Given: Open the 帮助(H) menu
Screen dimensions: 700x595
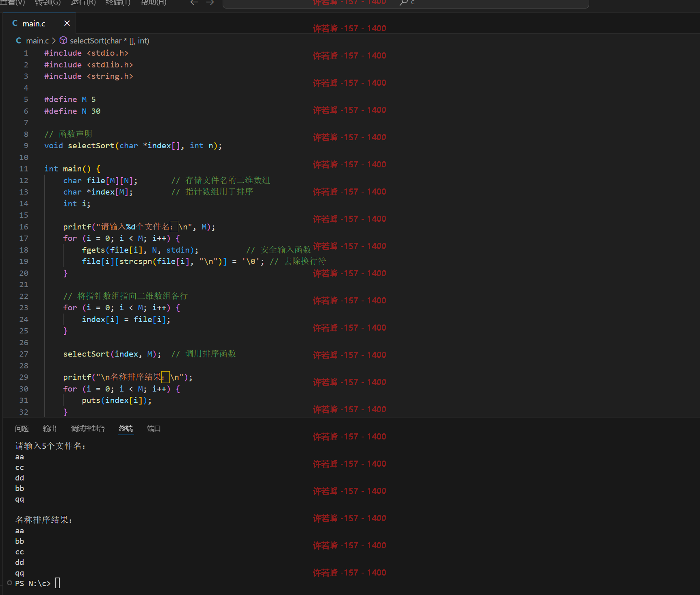Looking at the screenshot, I should (153, 2).
